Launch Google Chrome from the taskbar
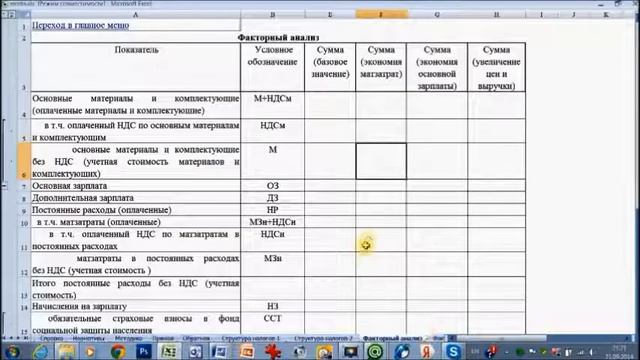Screen dimensions: 640x360 pos(118,351)
